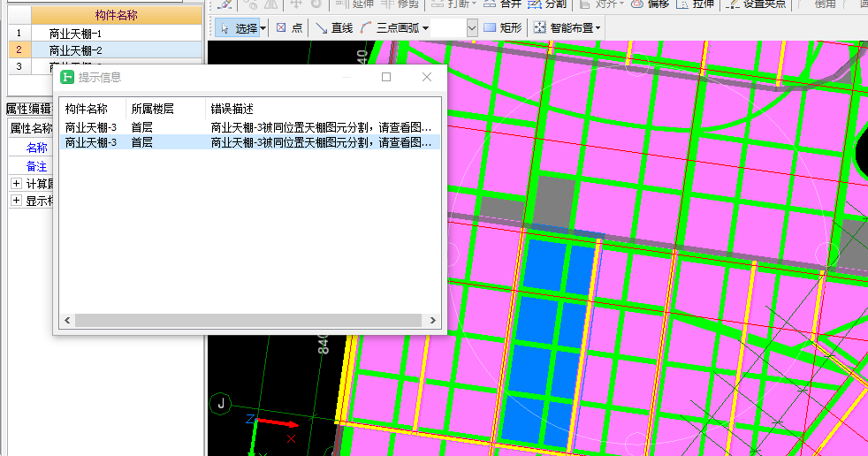The height and width of the screenshot is (456, 868).
Task: Choose the 直线 (line) drawing tool
Action: (x=334, y=27)
